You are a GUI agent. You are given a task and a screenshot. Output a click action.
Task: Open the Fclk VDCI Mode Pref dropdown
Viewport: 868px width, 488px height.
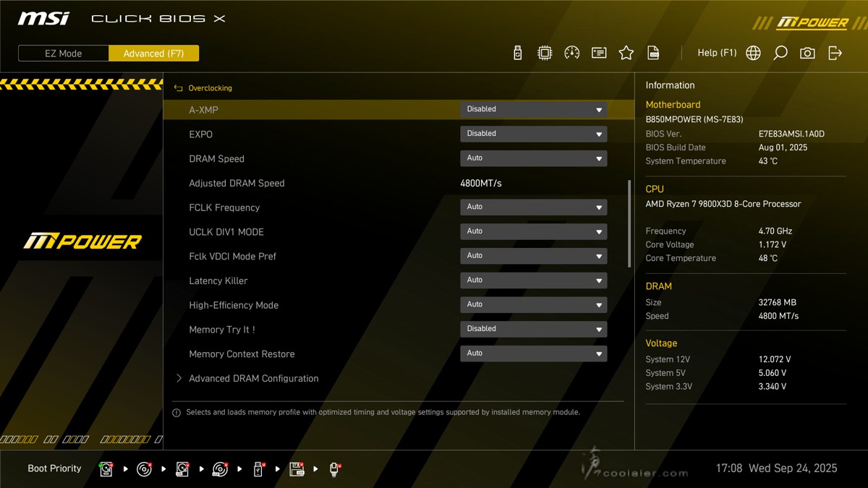(x=534, y=256)
